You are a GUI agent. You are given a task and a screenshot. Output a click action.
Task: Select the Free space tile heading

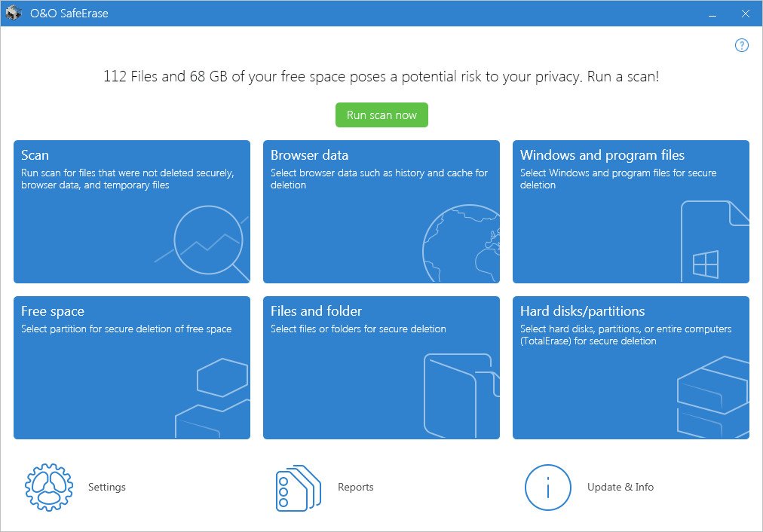(53, 311)
